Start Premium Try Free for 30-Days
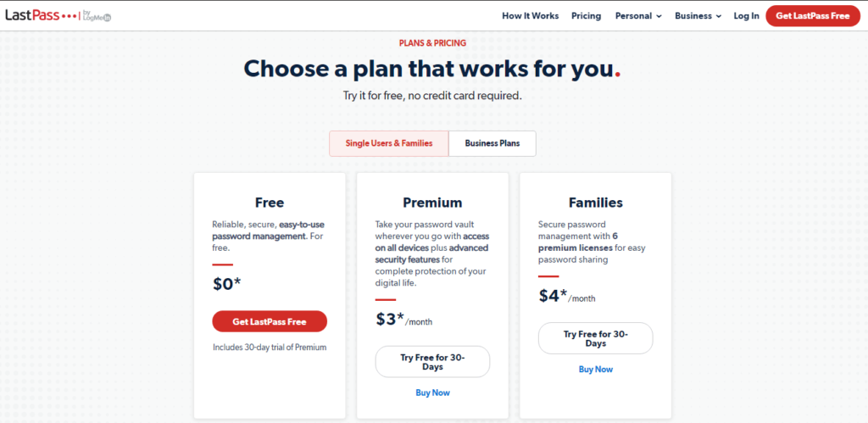The width and height of the screenshot is (868, 423). click(432, 362)
